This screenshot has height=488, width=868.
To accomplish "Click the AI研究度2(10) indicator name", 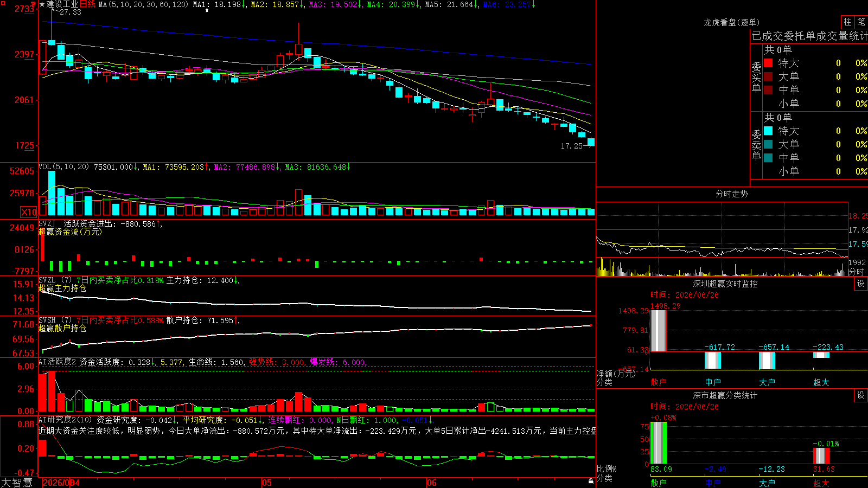I will (65, 420).
